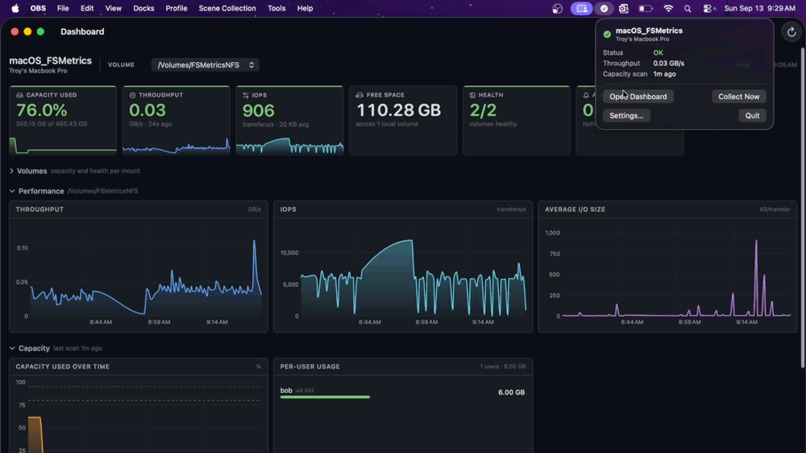The image size is (806, 453).
Task: Click the 6.00 GB value for bob
Action: tap(511, 392)
